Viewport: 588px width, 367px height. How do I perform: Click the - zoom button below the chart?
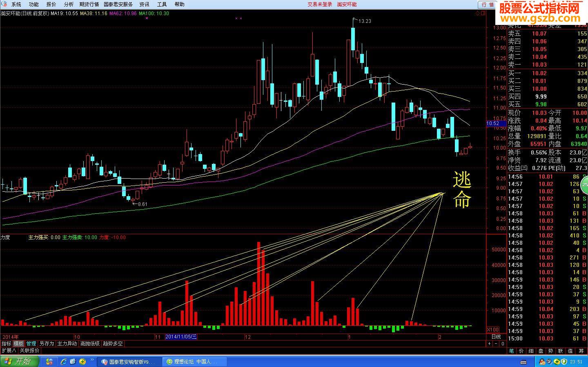point(496,344)
